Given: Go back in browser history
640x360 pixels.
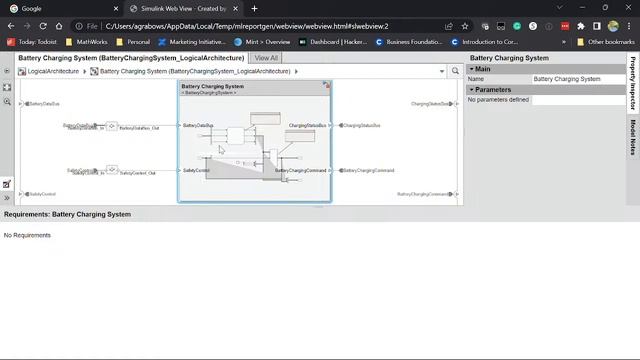Looking at the screenshot, I should (11, 26).
